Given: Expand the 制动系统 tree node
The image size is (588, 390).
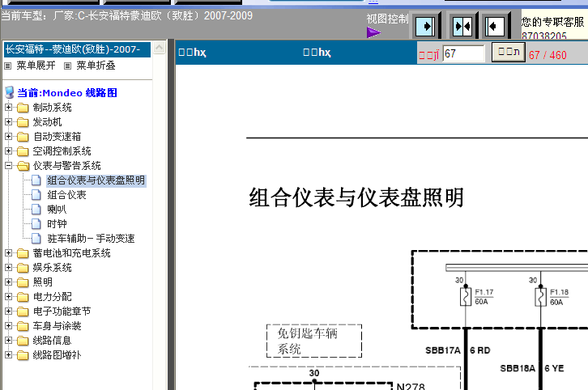Looking at the screenshot, I should [8, 108].
